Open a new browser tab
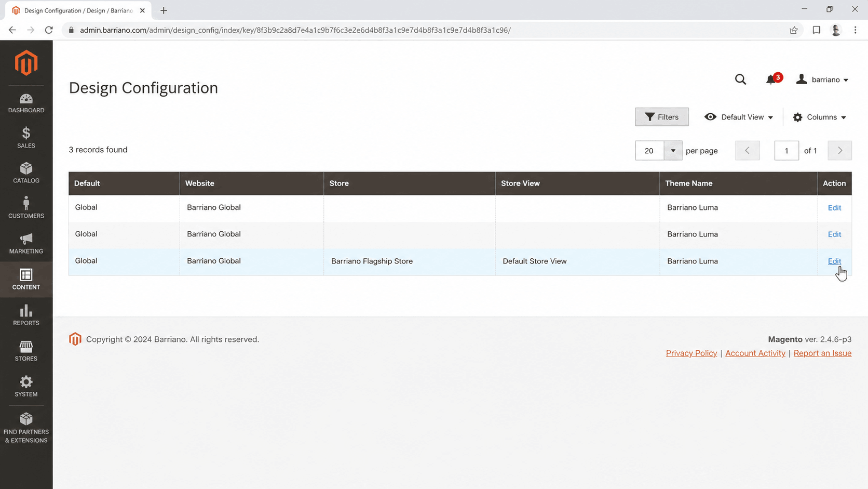This screenshot has width=868, height=489. pos(164,10)
